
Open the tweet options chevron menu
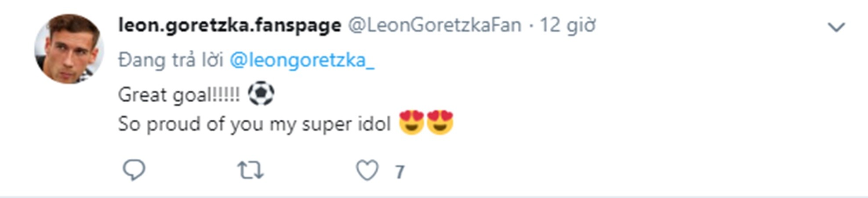point(836,27)
